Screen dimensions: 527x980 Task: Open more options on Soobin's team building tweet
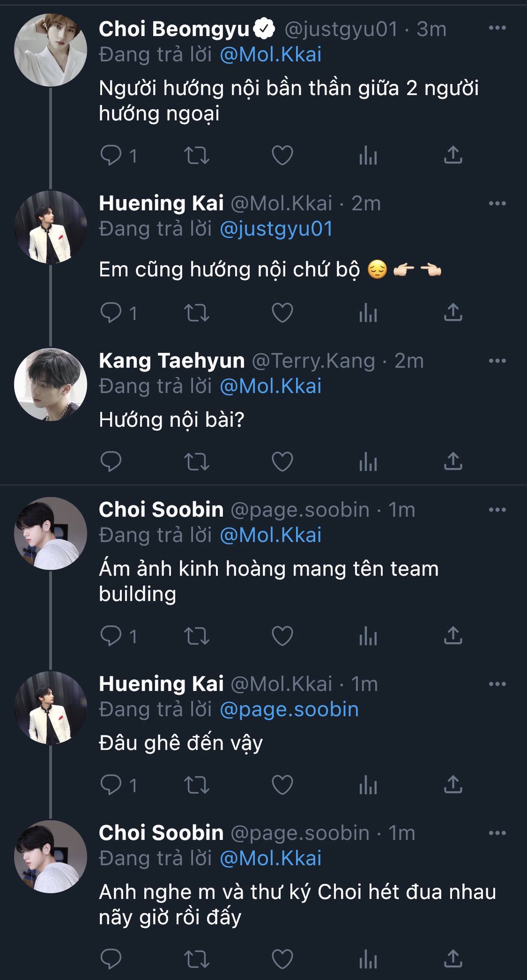point(497,510)
